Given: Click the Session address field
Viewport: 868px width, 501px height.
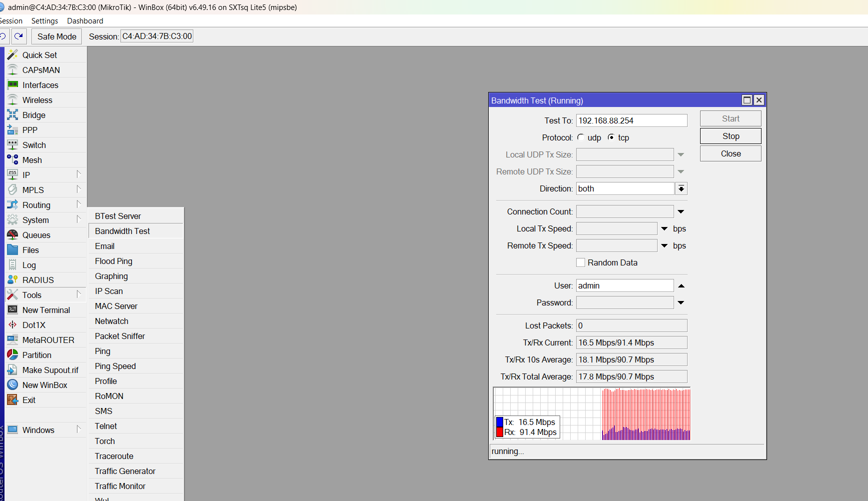Looking at the screenshot, I should pyautogui.click(x=157, y=36).
